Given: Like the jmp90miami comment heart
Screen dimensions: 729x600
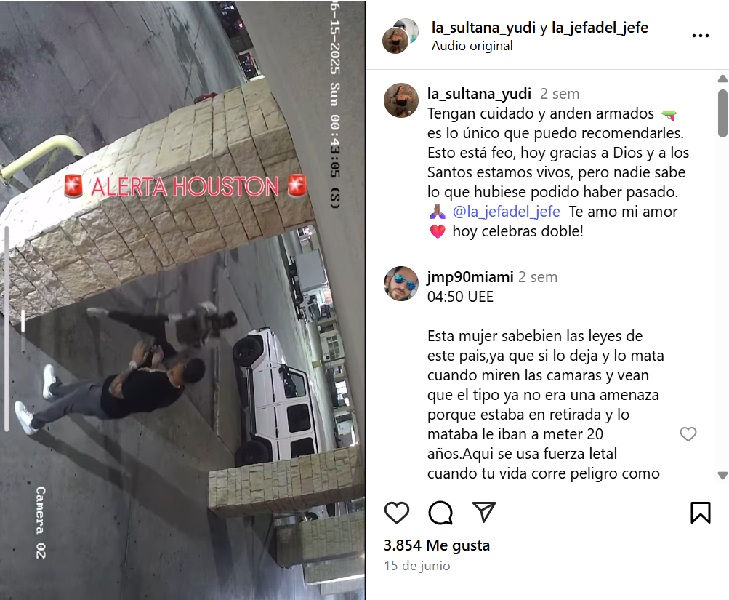Looking at the screenshot, I should point(688,434).
